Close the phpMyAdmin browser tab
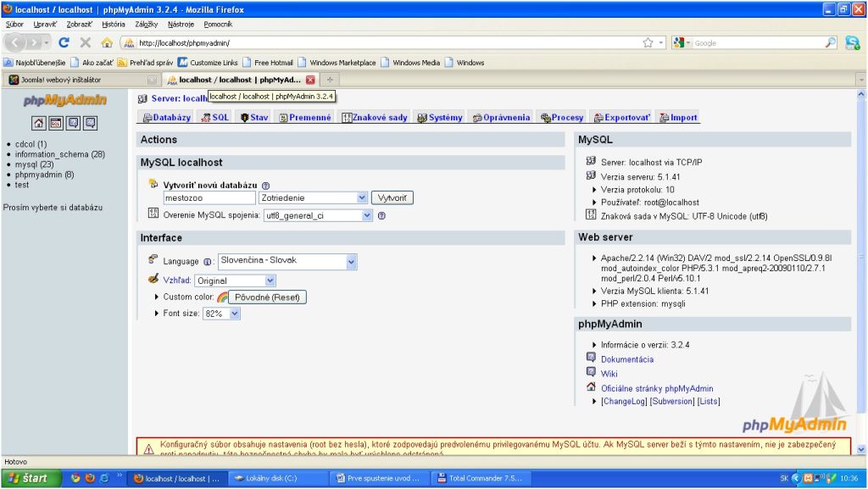The image size is (868, 489). 310,80
